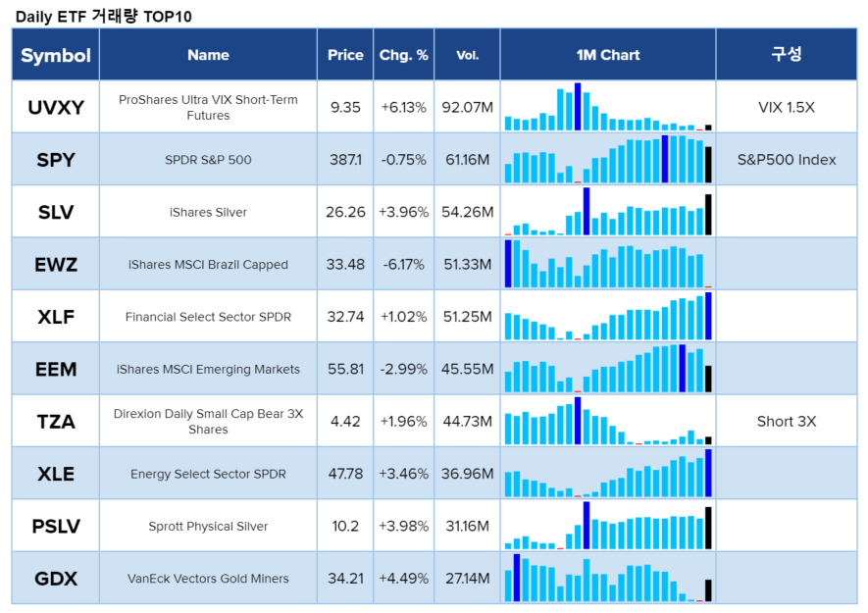
Task: Click the 36.96M volume value
Action: tap(467, 474)
